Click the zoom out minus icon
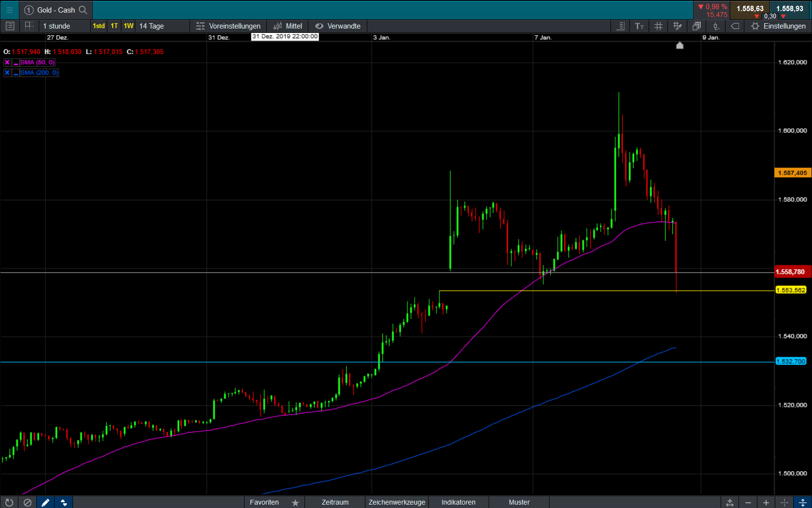812x508 pixels. point(748,503)
